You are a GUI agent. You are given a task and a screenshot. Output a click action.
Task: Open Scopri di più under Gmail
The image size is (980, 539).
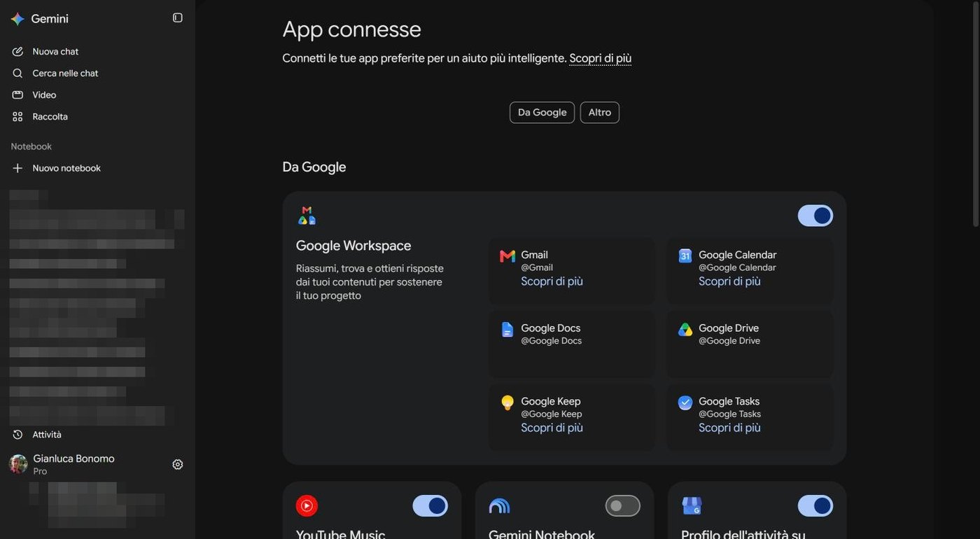pyautogui.click(x=552, y=281)
